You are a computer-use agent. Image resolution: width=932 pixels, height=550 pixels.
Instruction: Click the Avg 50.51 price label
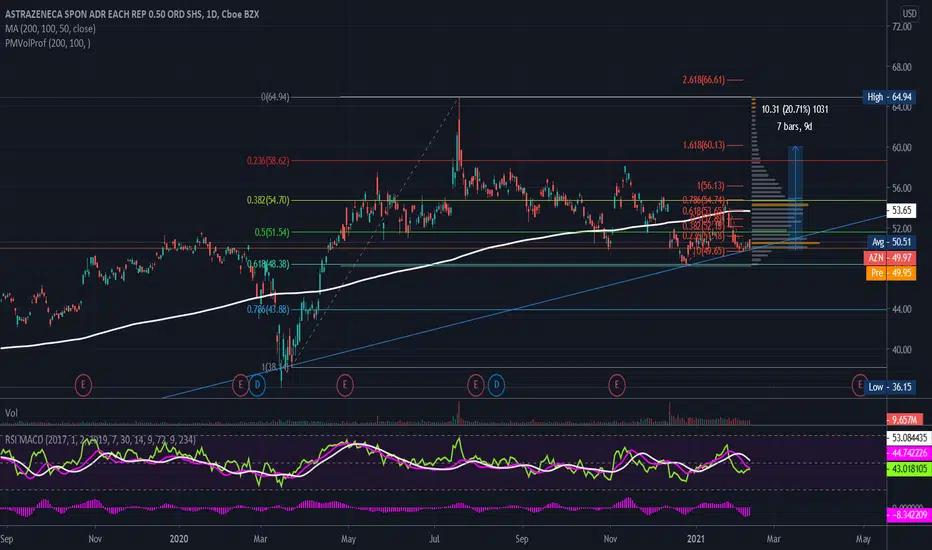[x=891, y=242]
